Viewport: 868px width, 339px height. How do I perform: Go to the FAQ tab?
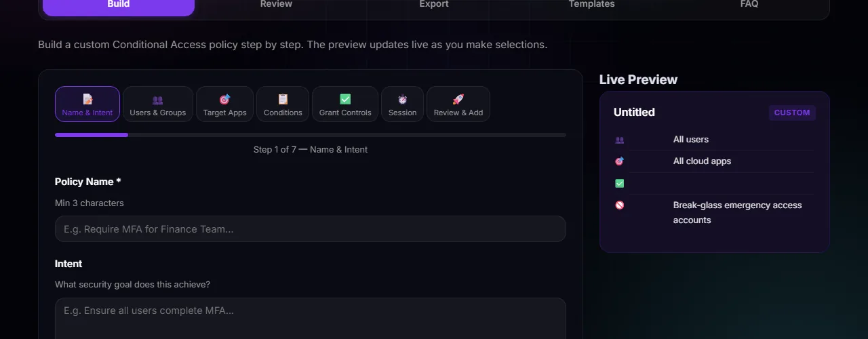click(x=749, y=5)
